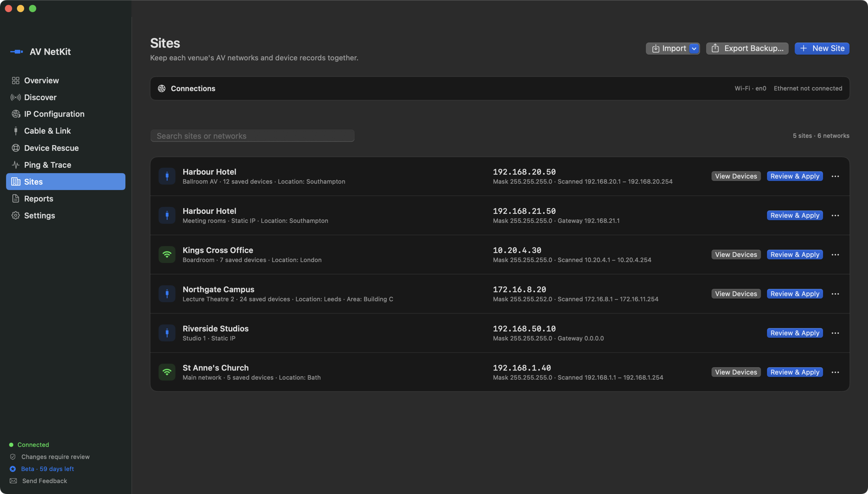
Task: Select the 10.20.4.30 address text
Action: point(517,250)
